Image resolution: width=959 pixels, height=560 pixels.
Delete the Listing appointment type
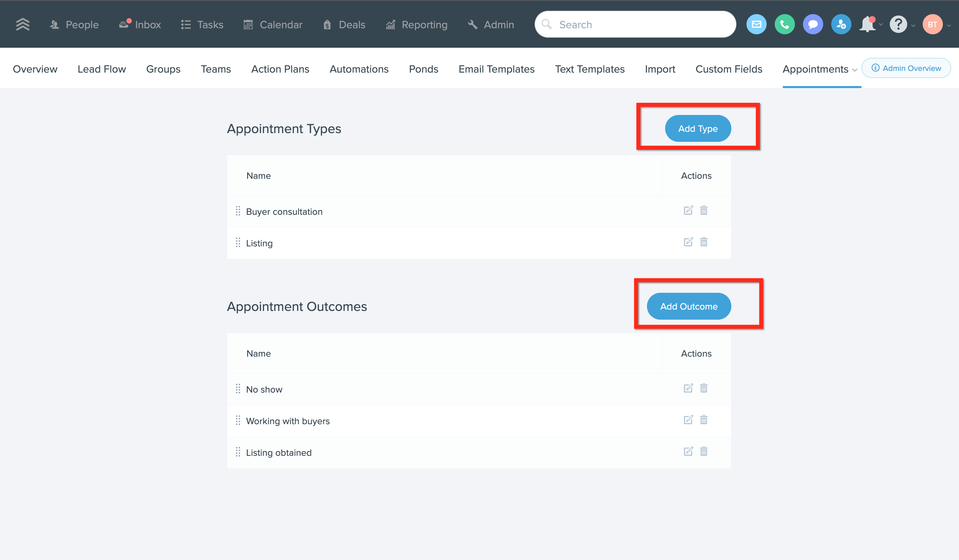tap(704, 242)
